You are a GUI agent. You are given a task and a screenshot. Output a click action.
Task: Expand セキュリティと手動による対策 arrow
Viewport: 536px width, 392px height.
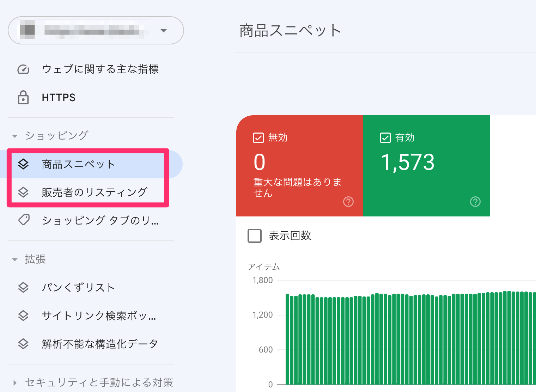coord(14,382)
